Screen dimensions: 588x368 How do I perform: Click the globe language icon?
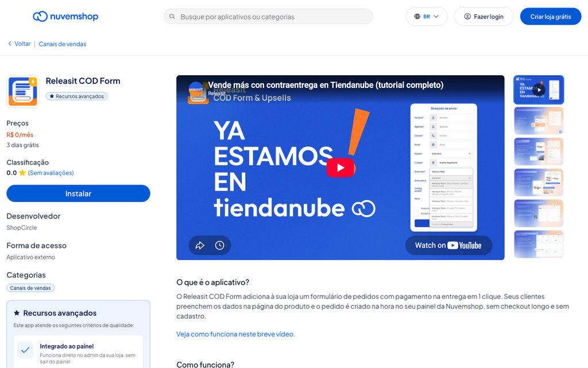point(417,17)
